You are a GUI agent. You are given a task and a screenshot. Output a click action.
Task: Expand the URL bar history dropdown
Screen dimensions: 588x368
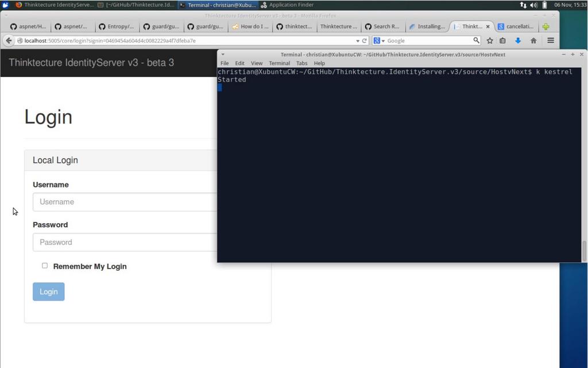tap(357, 41)
